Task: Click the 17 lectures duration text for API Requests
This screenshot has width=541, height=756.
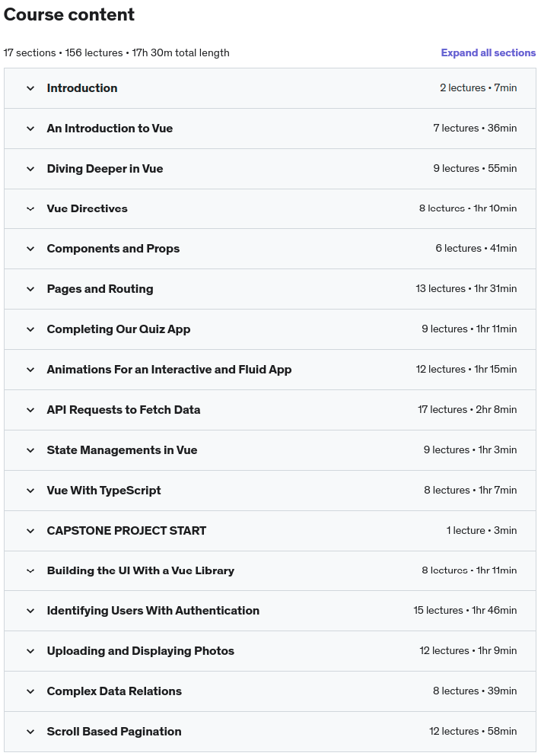Action: click(466, 410)
